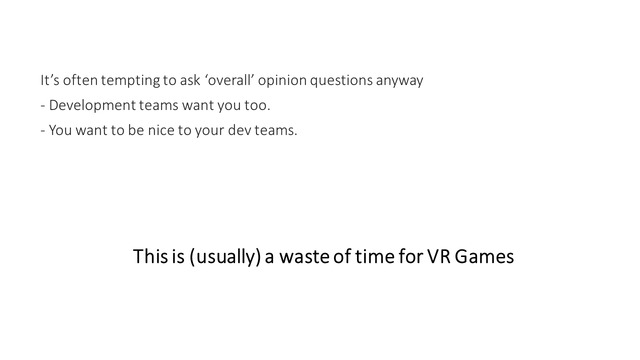This screenshot has width=640, height=360.
Task: Click the word 'anyway' ending the first line
Action: tap(399, 82)
